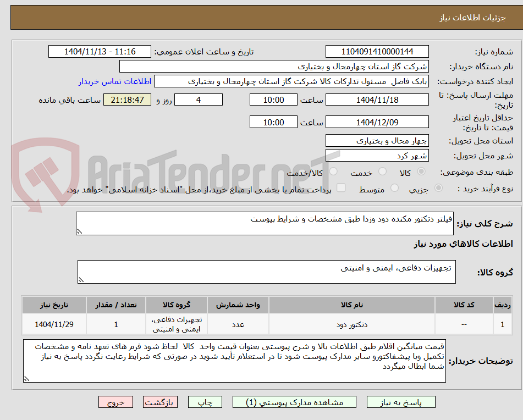The height and width of the screenshot is (420, 523).
Task: Click the تجهیزات دفاعی، ایمنی و امنیتی table cell
Action: click(x=177, y=324)
